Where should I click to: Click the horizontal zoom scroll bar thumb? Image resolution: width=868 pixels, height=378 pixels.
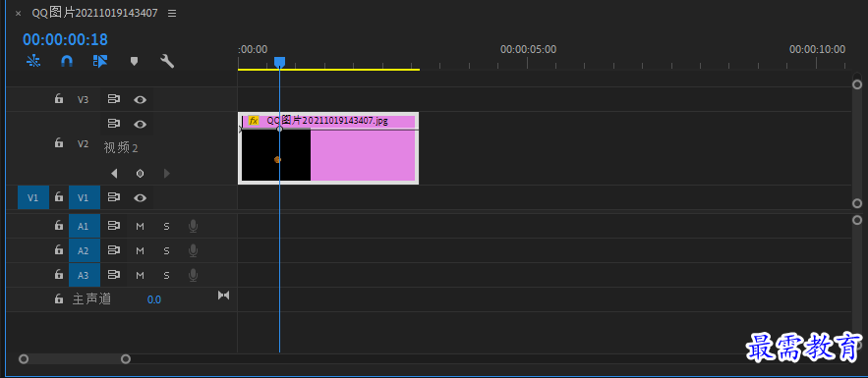pyautogui.click(x=75, y=359)
